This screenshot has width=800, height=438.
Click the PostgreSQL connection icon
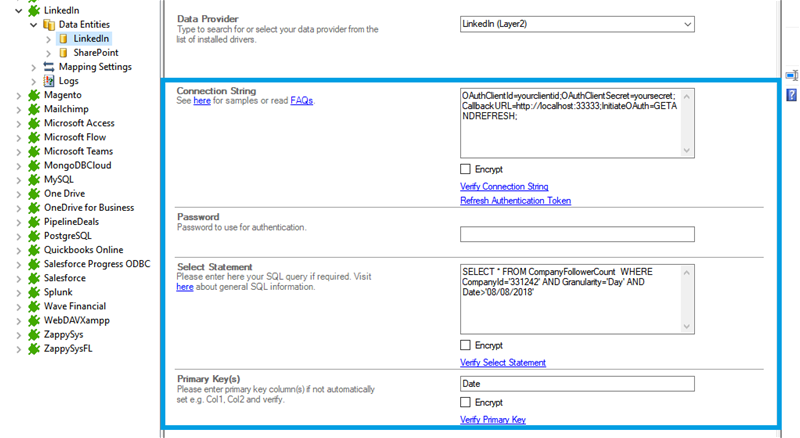[34, 236]
